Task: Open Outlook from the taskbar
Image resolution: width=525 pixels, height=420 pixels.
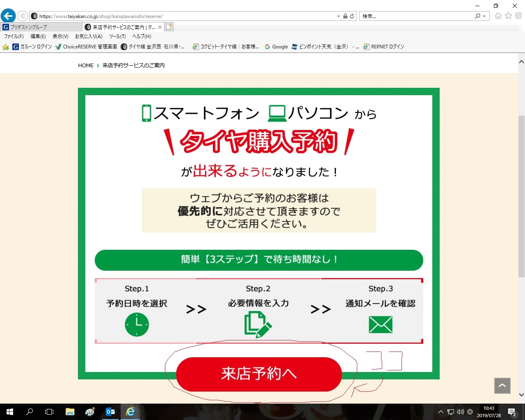Action: point(110,412)
